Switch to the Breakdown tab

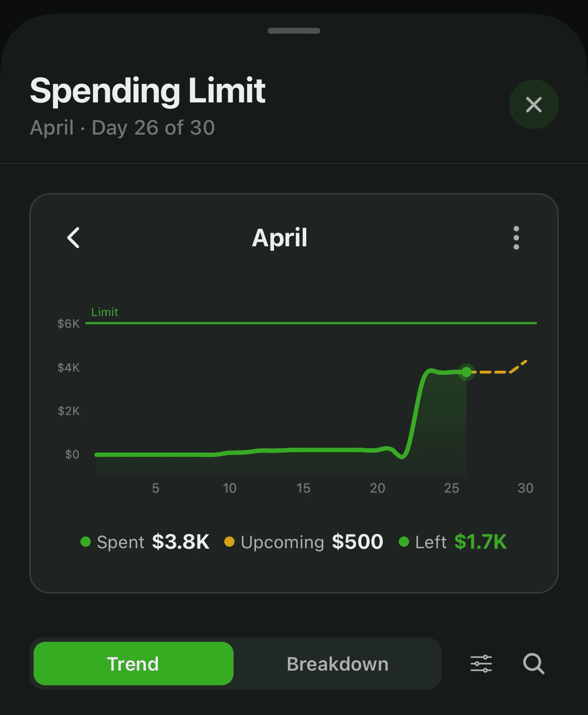click(x=337, y=664)
